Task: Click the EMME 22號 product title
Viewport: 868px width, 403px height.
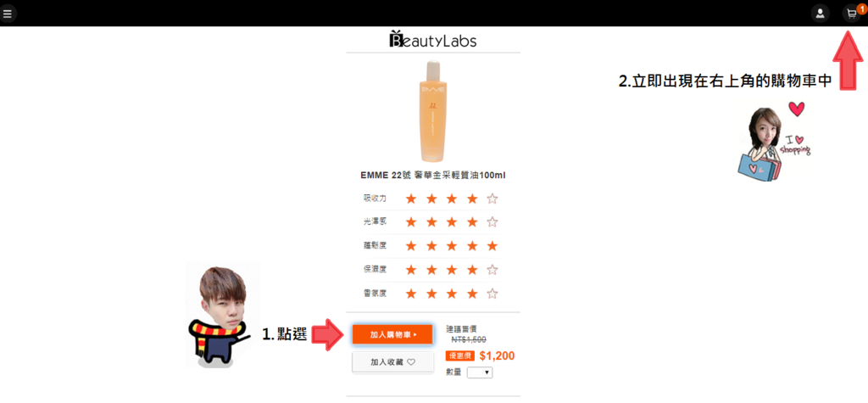Action: [433, 175]
